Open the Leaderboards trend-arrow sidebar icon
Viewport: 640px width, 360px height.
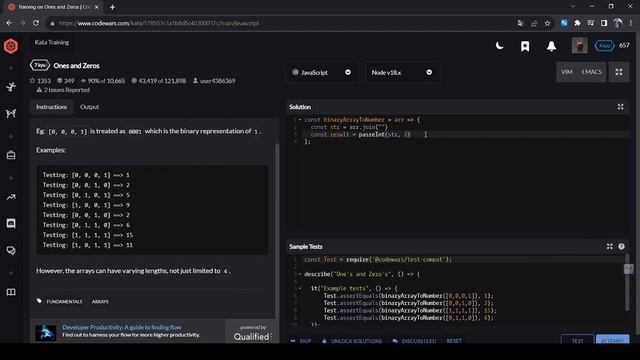pos(11,197)
